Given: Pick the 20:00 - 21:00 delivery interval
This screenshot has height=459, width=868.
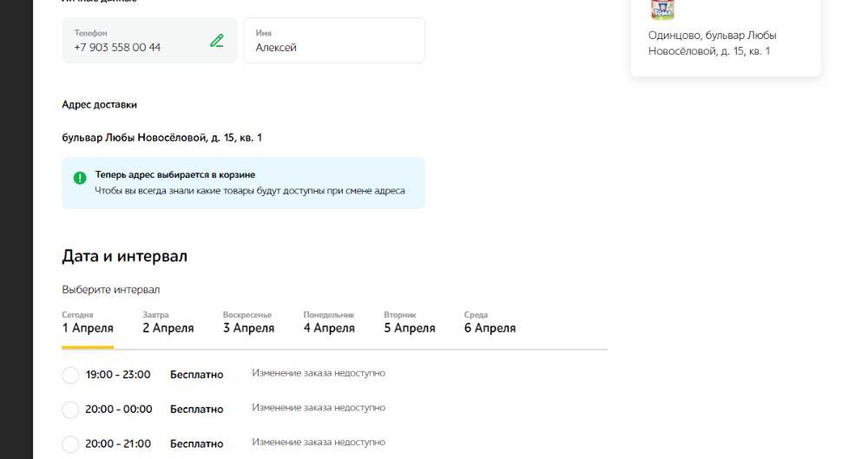Looking at the screenshot, I should click(x=70, y=444).
